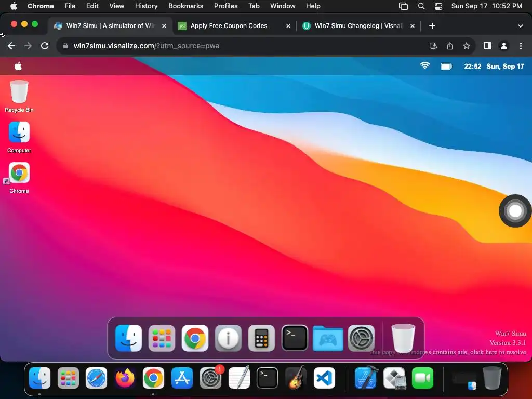
Task: Open the Tab menu
Action: tap(254, 6)
